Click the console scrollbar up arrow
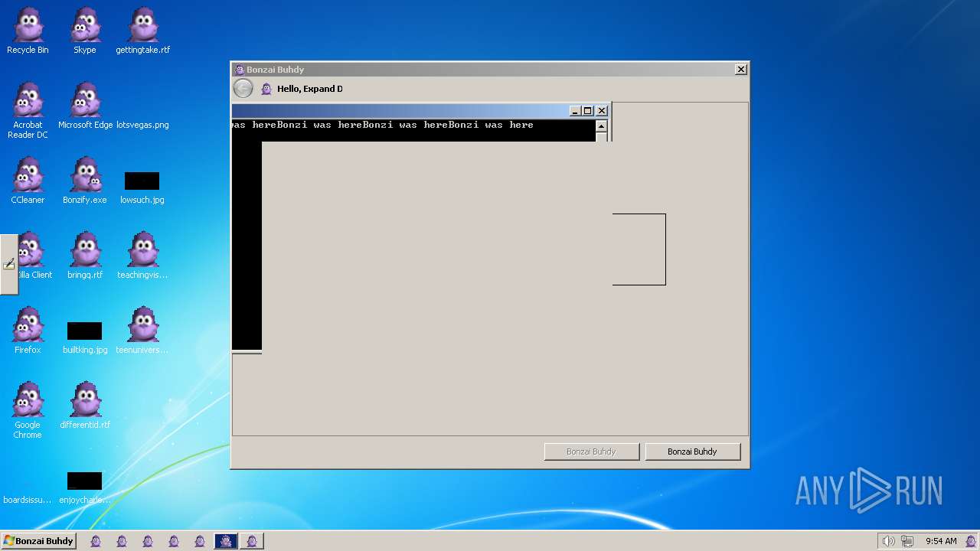 pos(601,126)
